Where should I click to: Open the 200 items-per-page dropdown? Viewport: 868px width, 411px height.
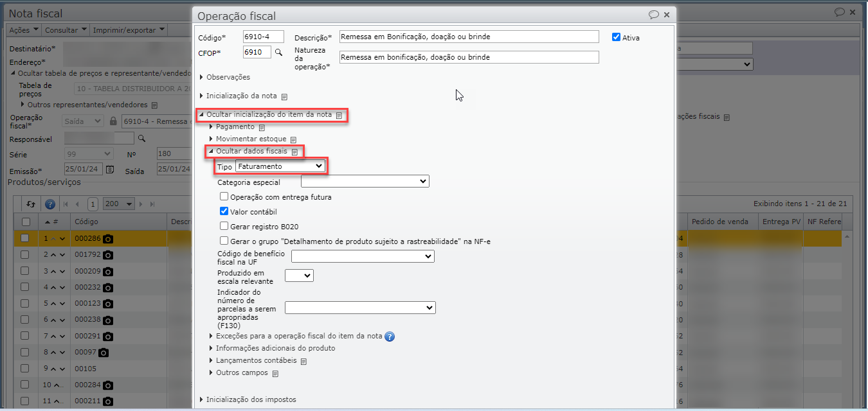pyautogui.click(x=118, y=204)
